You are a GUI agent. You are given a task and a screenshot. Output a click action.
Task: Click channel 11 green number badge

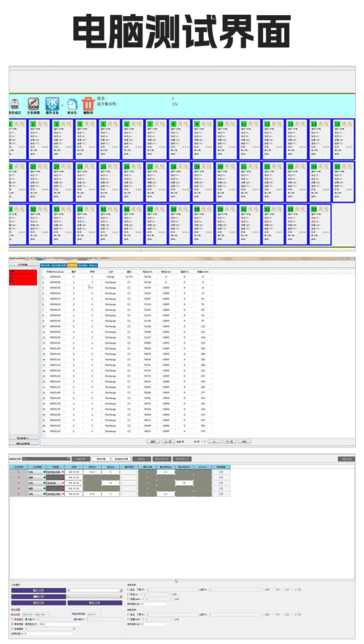point(244,124)
